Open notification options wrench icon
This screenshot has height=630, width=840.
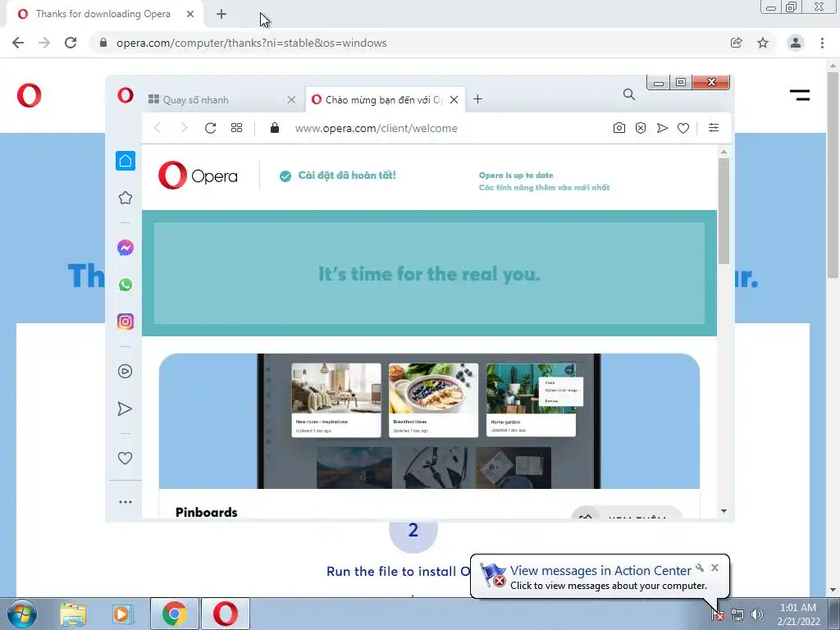[700, 568]
